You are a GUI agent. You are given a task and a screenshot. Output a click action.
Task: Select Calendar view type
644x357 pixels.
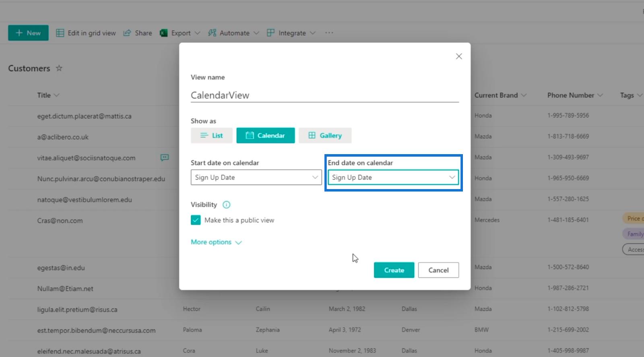point(266,136)
